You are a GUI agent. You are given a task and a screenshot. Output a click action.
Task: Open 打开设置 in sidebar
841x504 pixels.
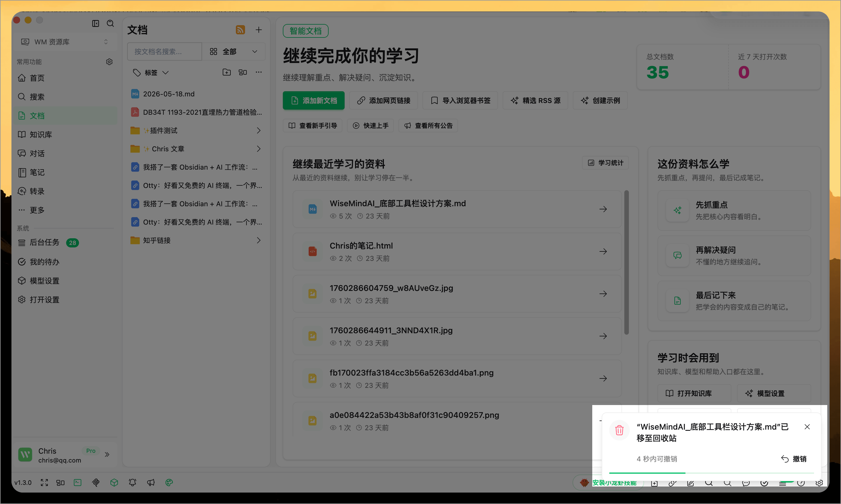pos(65,299)
